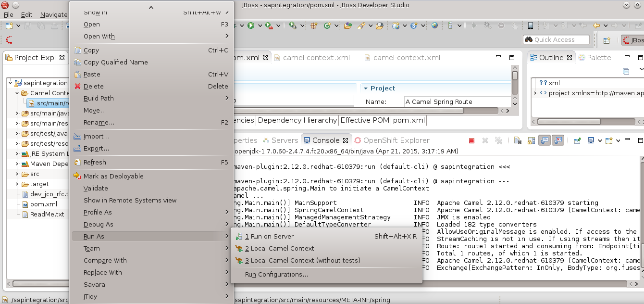This screenshot has height=304, width=644.
Task: Switch to the Palette view tab
Action: pyautogui.click(x=595, y=58)
